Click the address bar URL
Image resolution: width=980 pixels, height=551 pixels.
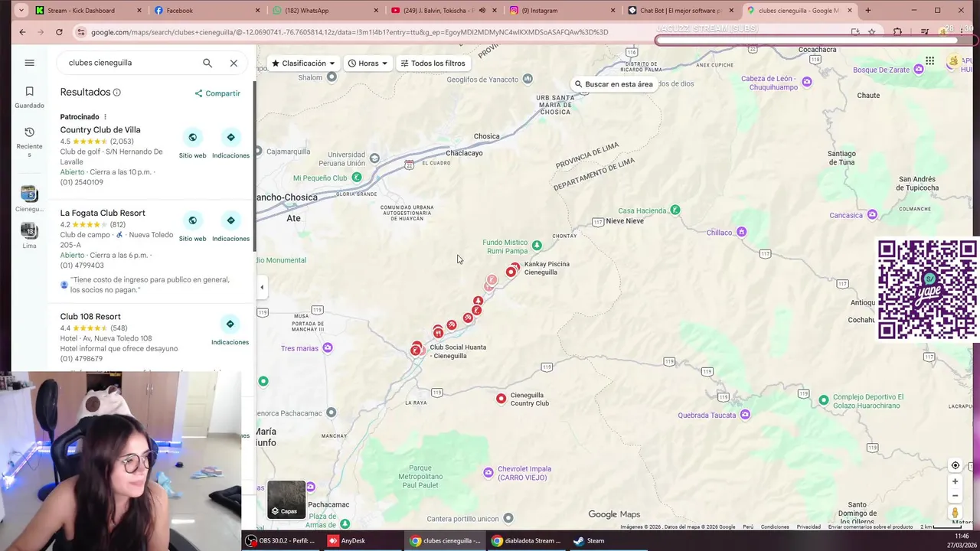pyautogui.click(x=349, y=32)
